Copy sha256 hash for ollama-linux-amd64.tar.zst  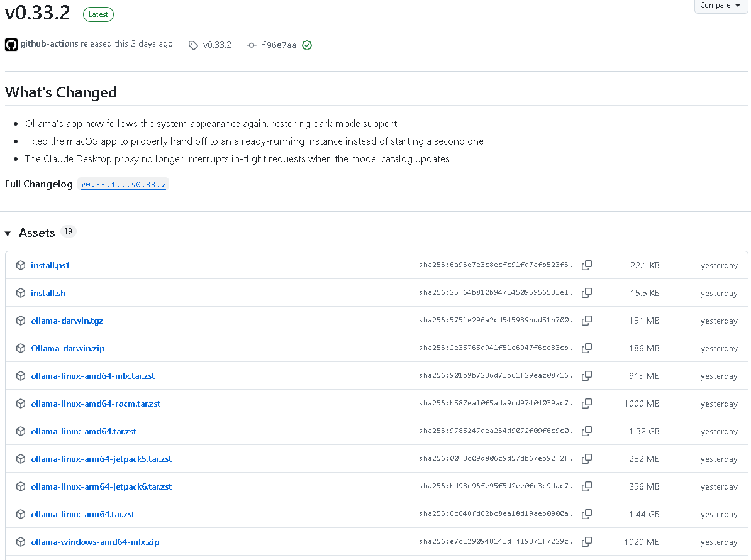point(587,431)
